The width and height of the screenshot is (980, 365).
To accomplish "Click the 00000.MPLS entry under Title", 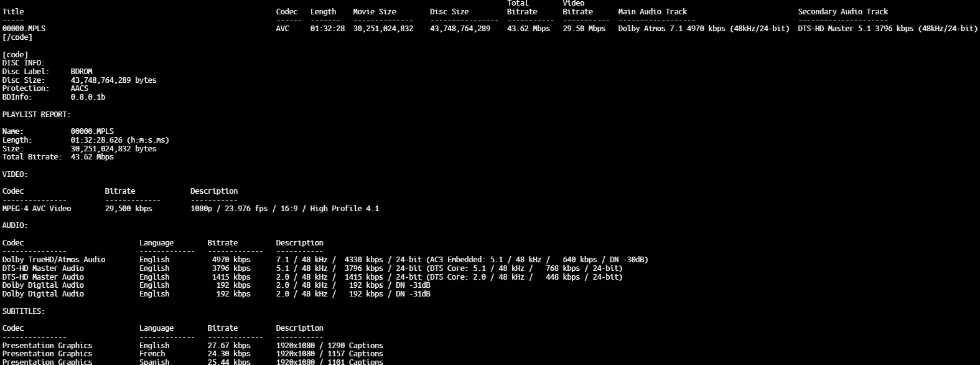I will (x=24, y=29).
